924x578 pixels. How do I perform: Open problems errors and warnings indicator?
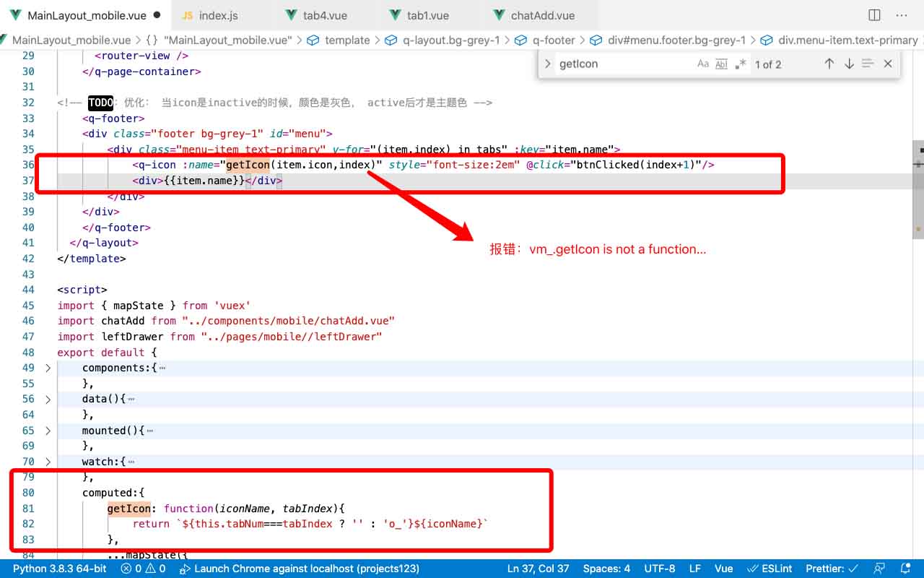click(x=144, y=569)
